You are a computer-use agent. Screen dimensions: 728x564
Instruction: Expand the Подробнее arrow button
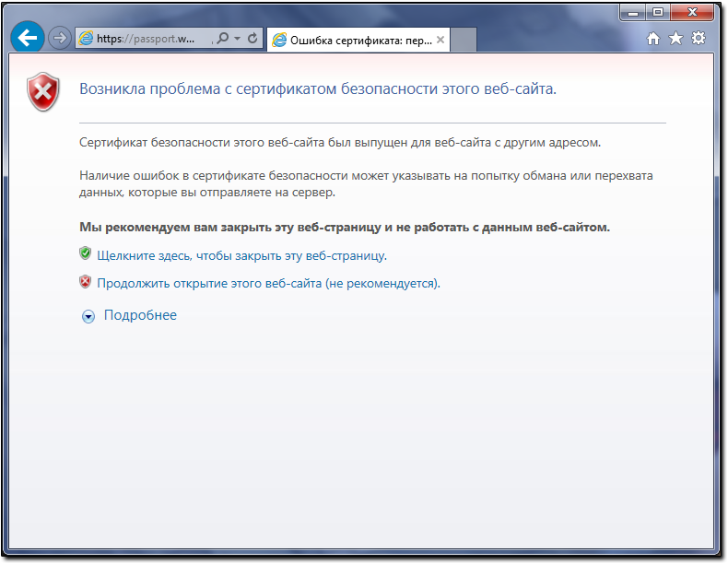88,317
